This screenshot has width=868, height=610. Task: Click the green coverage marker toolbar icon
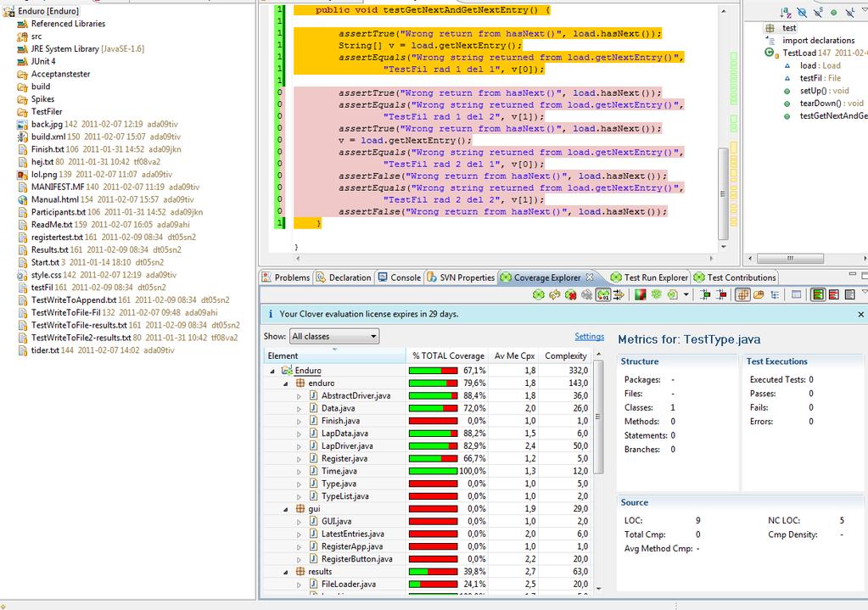tap(705, 295)
